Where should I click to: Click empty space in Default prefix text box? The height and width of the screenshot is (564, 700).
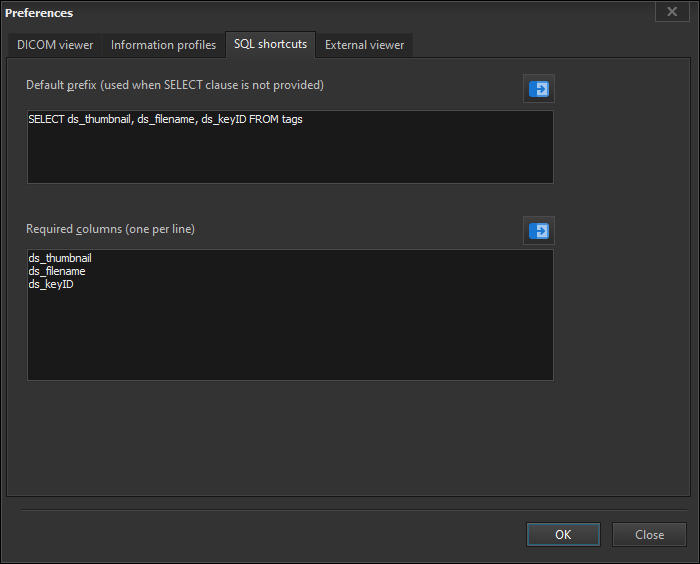coord(290,155)
